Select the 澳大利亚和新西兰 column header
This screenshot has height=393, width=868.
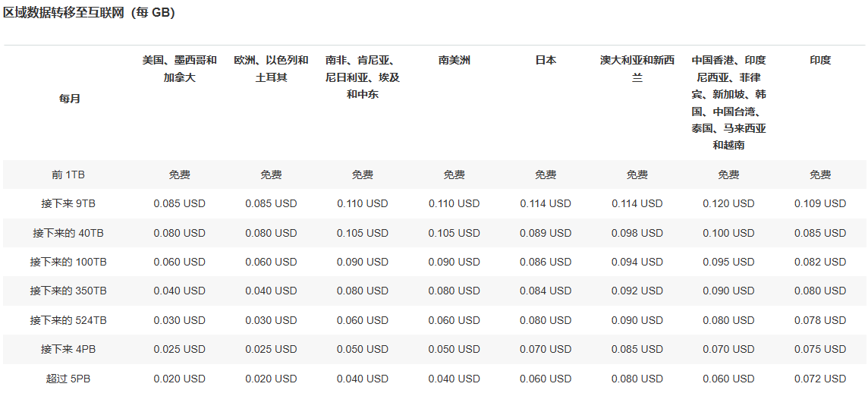coord(637,68)
